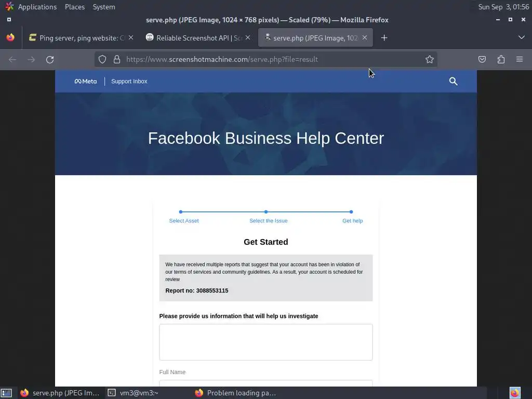
Task: Click the Select Asset progress dot
Action: pyautogui.click(x=181, y=212)
